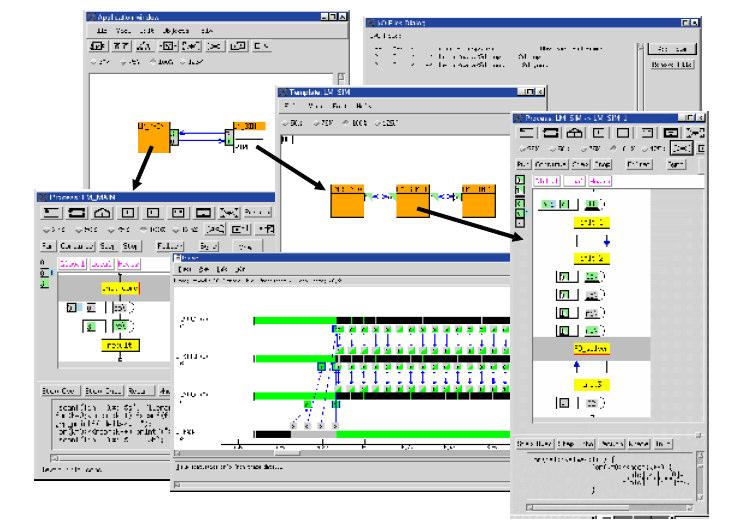
Task: Click the yellow block on gray row in Process LM_MAIN
Action: click(x=120, y=288)
